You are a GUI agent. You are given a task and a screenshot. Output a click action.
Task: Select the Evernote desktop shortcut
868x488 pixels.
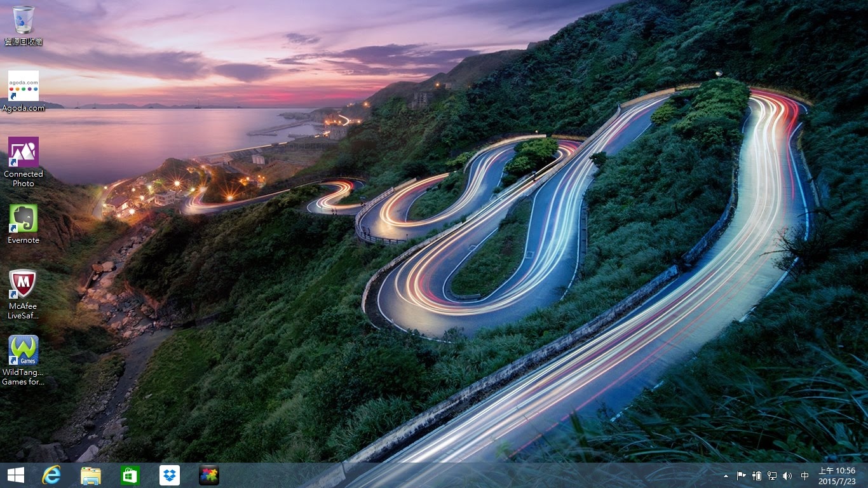24,224
